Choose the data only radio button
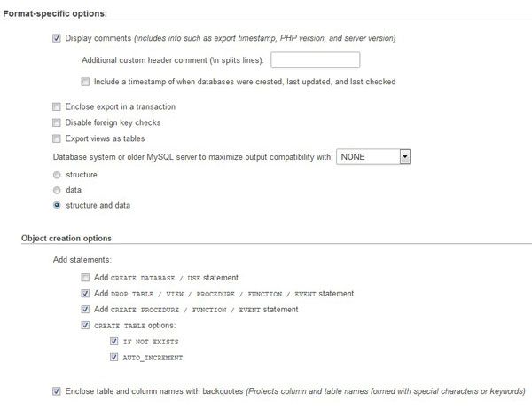 [58, 190]
